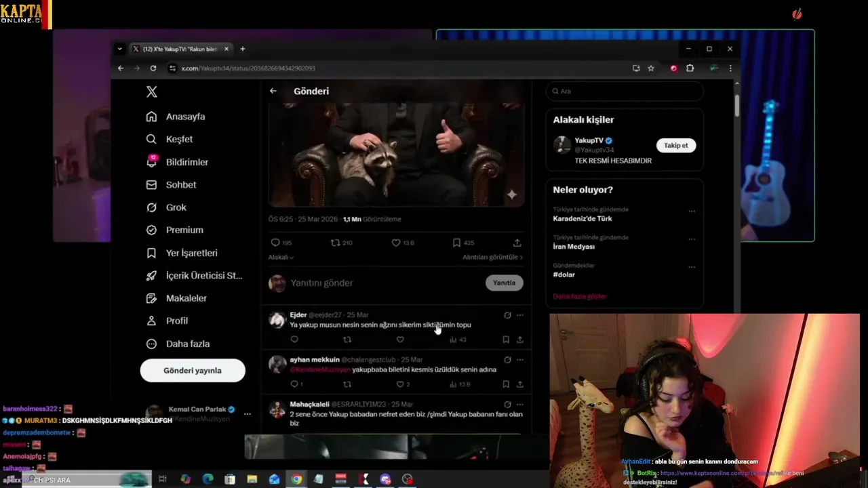
Task: Click the Chrome address bar
Action: pyautogui.click(x=400, y=68)
